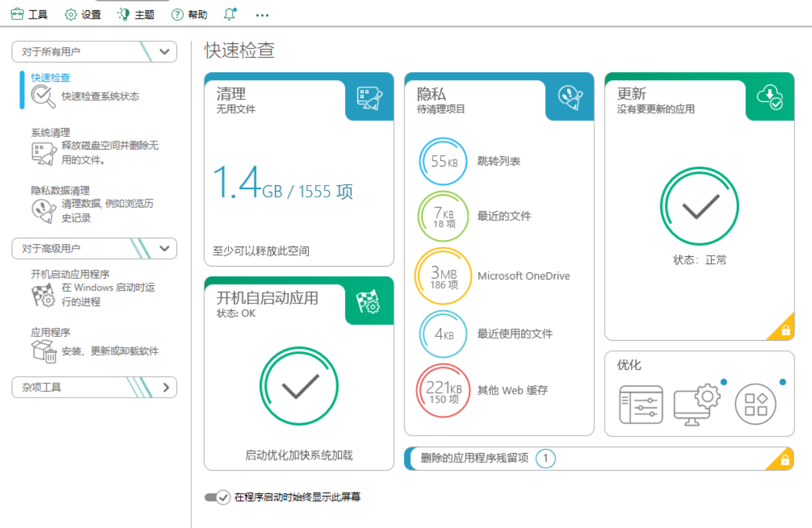Open the notification bell icon

[x=229, y=13]
